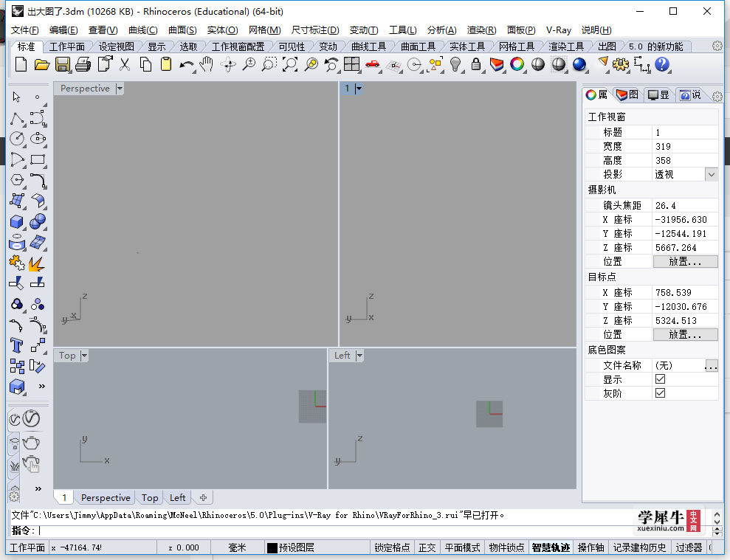Click the Help question mark icon
The height and width of the screenshot is (560, 730).
point(661,64)
